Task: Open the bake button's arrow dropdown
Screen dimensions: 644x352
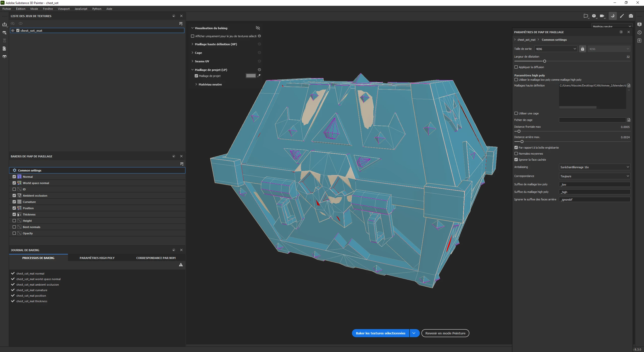Action: click(x=414, y=333)
